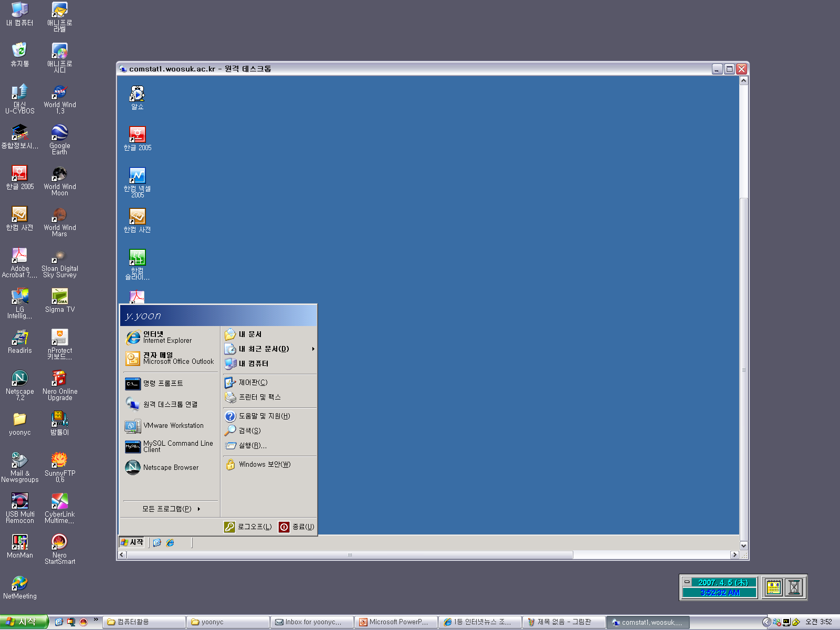Select 실행(R)... in start menu

pos(269,445)
